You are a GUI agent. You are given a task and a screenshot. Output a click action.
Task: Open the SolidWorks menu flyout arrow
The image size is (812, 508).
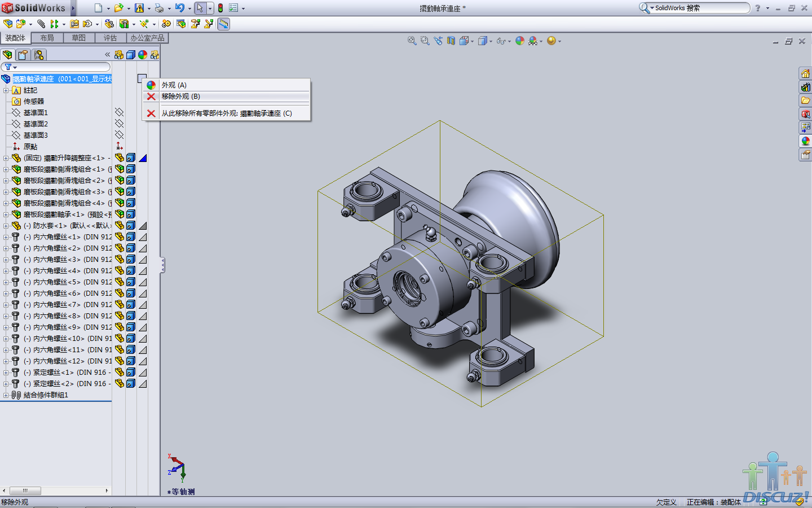pos(72,8)
